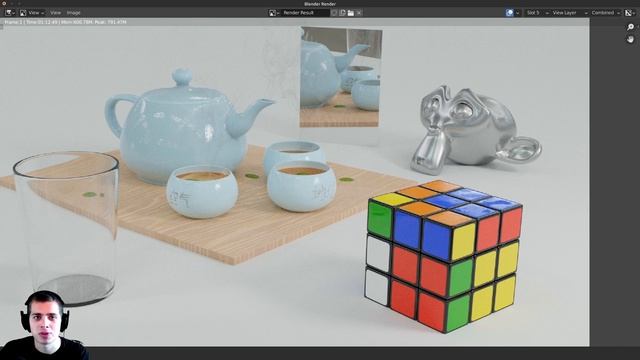Open the View menu in the header
640x360 pixels.
pyautogui.click(x=56, y=13)
